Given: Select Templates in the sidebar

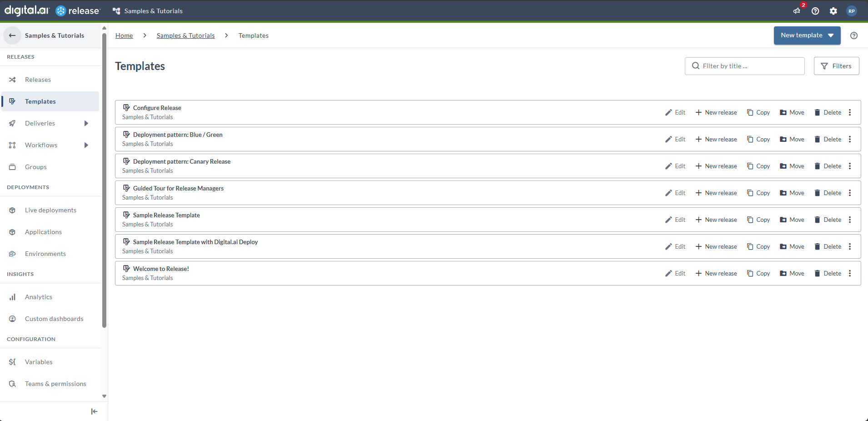Looking at the screenshot, I should pos(40,101).
